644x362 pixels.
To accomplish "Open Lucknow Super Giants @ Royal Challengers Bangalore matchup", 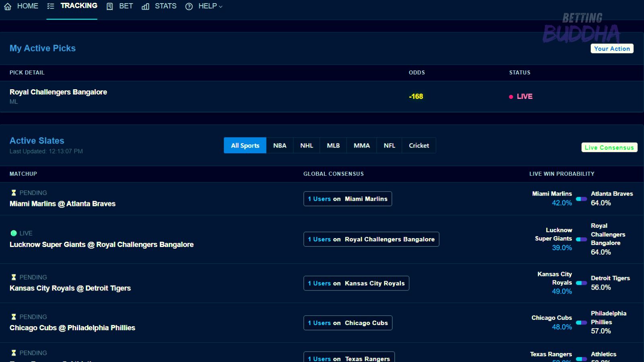I will click(101, 245).
